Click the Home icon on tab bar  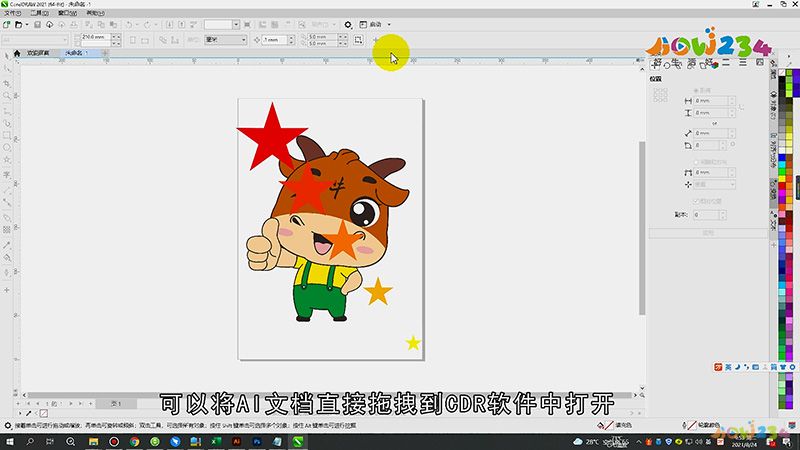[17, 53]
